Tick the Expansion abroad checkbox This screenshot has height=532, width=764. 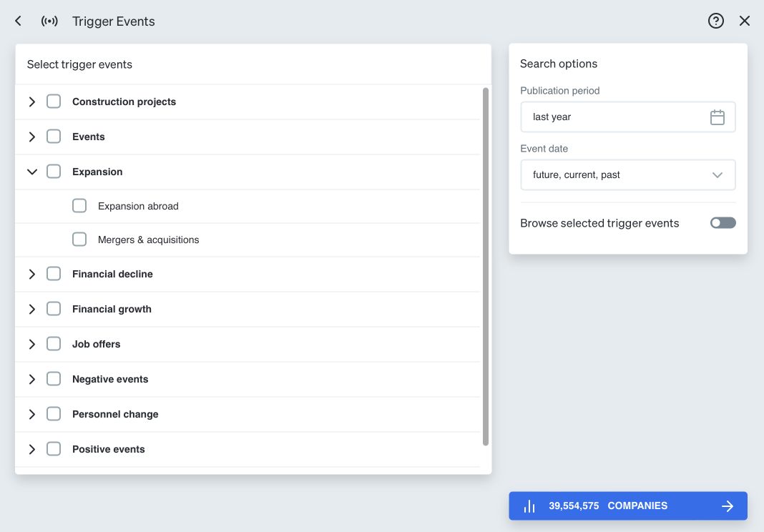point(79,206)
